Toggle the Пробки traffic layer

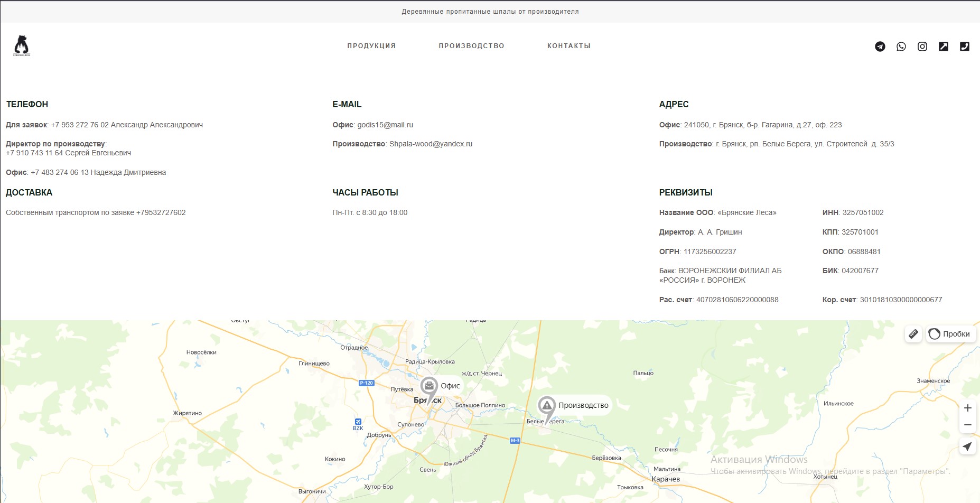(949, 333)
